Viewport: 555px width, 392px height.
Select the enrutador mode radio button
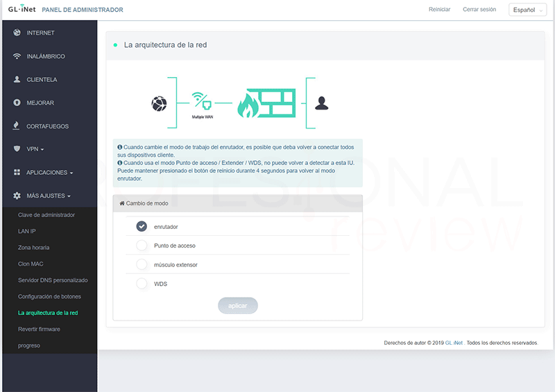[x=142, y=226]
